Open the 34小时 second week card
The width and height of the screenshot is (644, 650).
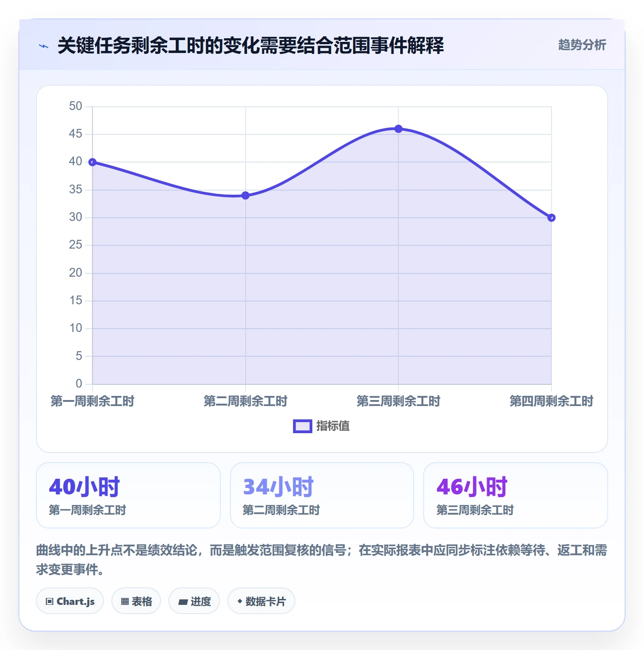pos(322,495)
